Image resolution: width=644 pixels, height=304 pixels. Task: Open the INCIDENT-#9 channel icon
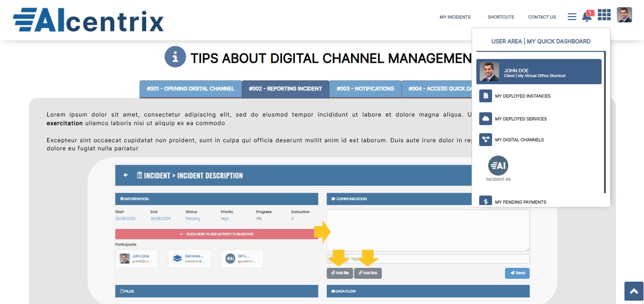coord(498,166)
